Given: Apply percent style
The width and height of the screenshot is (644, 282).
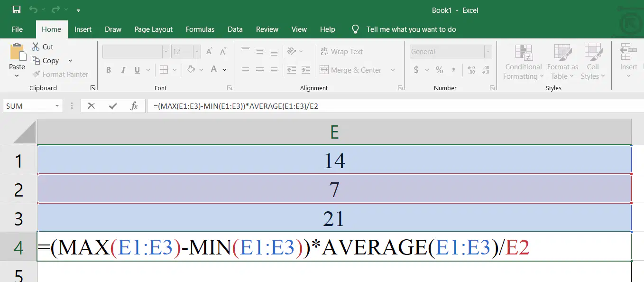Looking at the screenshot, I should click(x=440, y=70).
